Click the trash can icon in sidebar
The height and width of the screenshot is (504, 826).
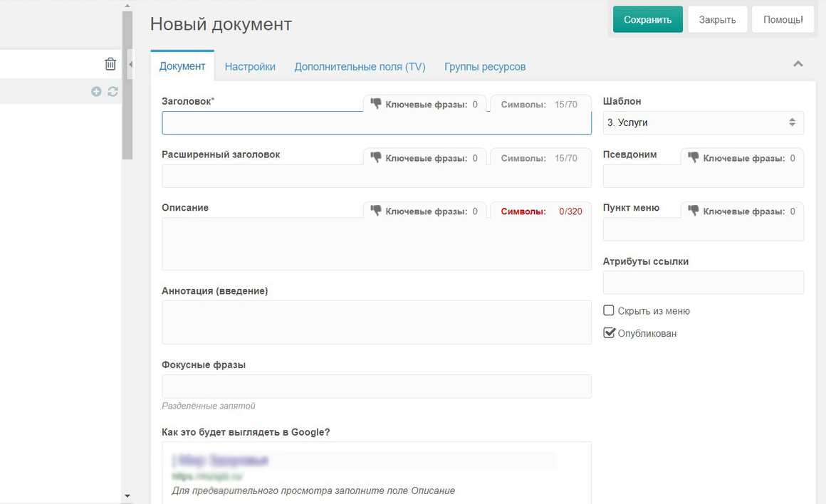(x=110, y=64)
